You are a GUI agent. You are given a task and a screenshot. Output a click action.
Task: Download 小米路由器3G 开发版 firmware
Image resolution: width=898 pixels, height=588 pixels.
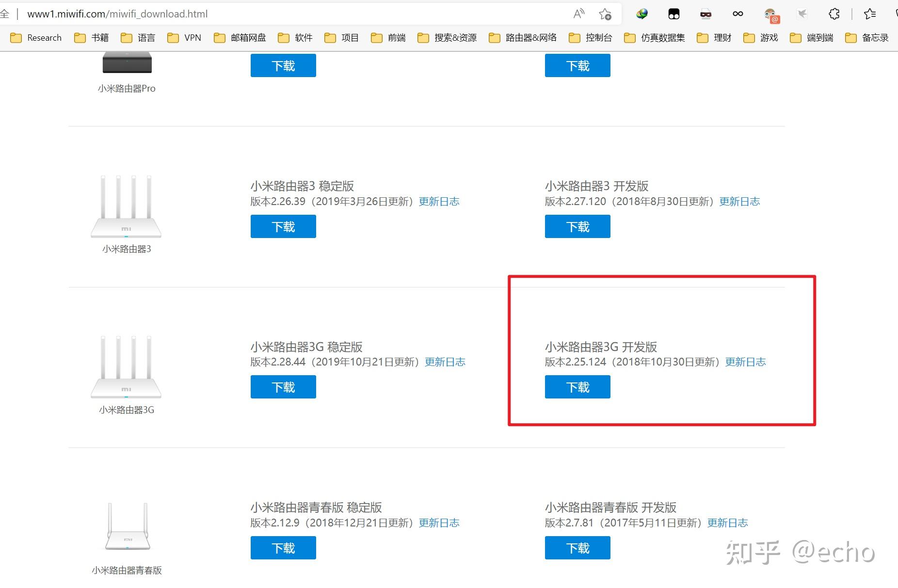pos(577,387)
